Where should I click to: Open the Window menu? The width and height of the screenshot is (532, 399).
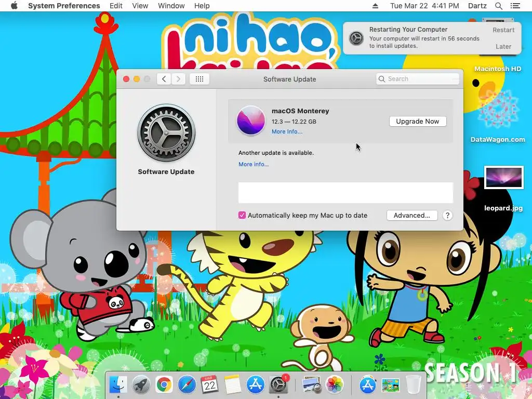point(171,6)
